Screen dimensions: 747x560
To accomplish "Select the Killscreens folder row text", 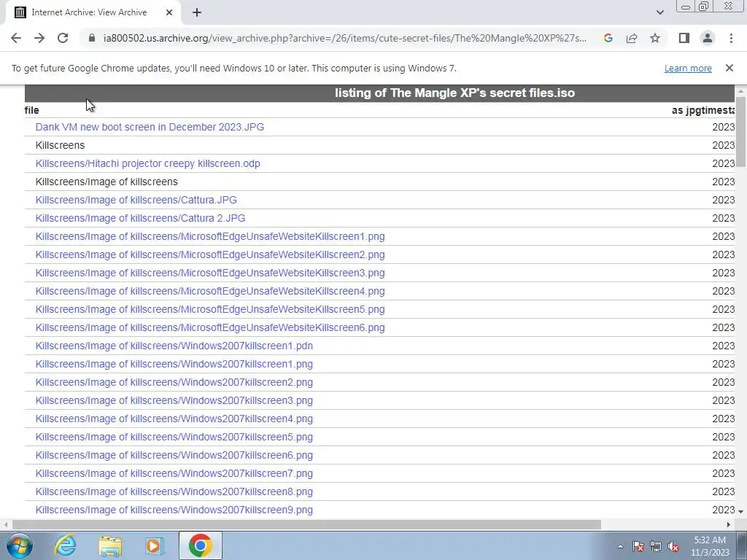I will coord(60,145).
